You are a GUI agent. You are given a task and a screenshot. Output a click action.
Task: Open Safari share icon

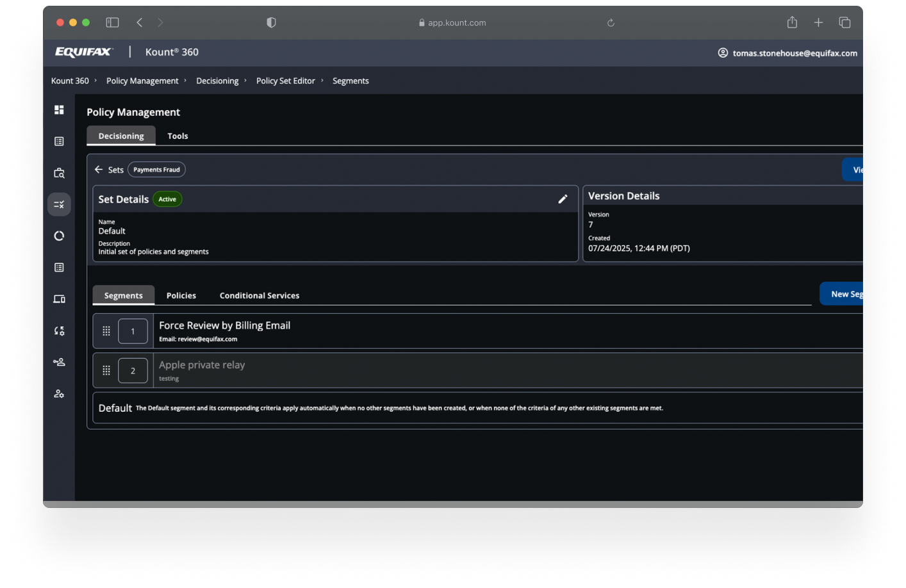click(792, 22)
